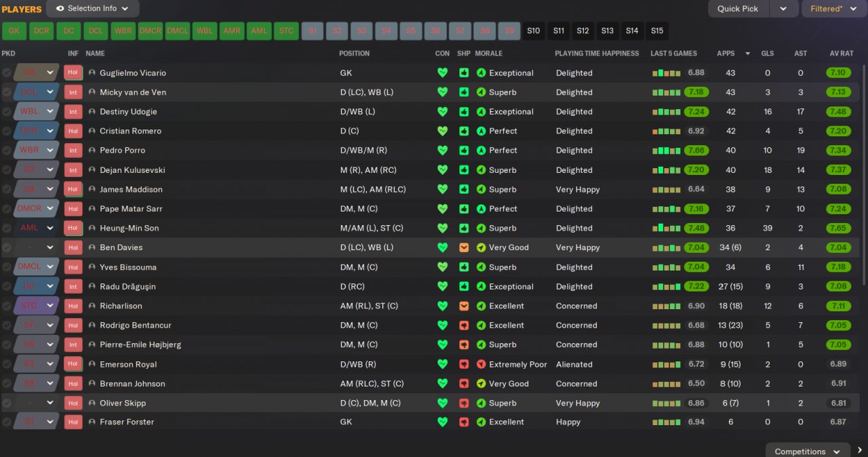Click person icon beside Radu Drăgușin
Image resolution: width=868 pixels, height=457 pixels.
click(x=92, y=286)
